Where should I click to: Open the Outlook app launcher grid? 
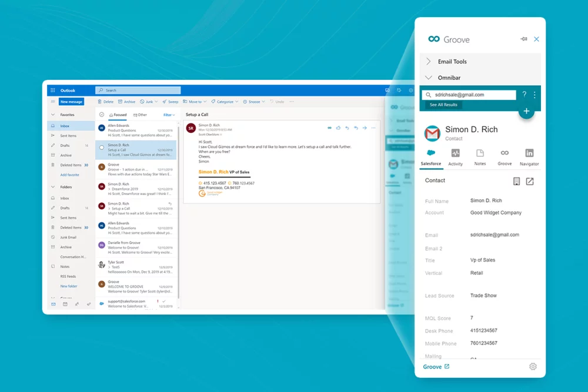(53, 91)
